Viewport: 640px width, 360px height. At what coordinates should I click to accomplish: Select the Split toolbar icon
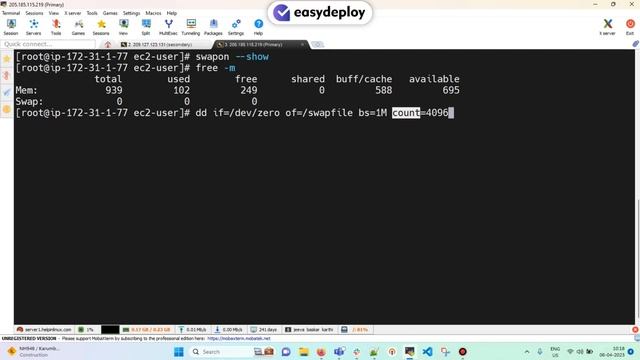click(x=146, y=27)
